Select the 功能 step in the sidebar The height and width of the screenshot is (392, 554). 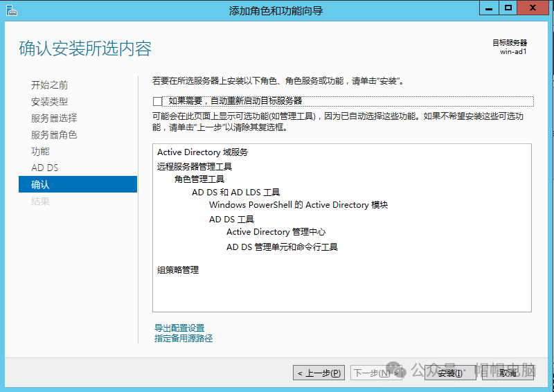click(x=40, y=151)
